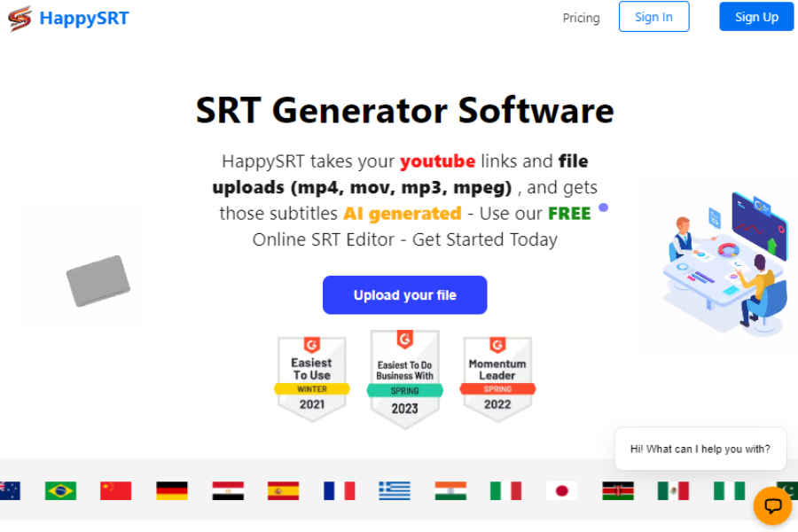The width and height of the screenshot is (798, 532).
Task: Select the Mexico flag icon
Action: (x=674, y=490)
